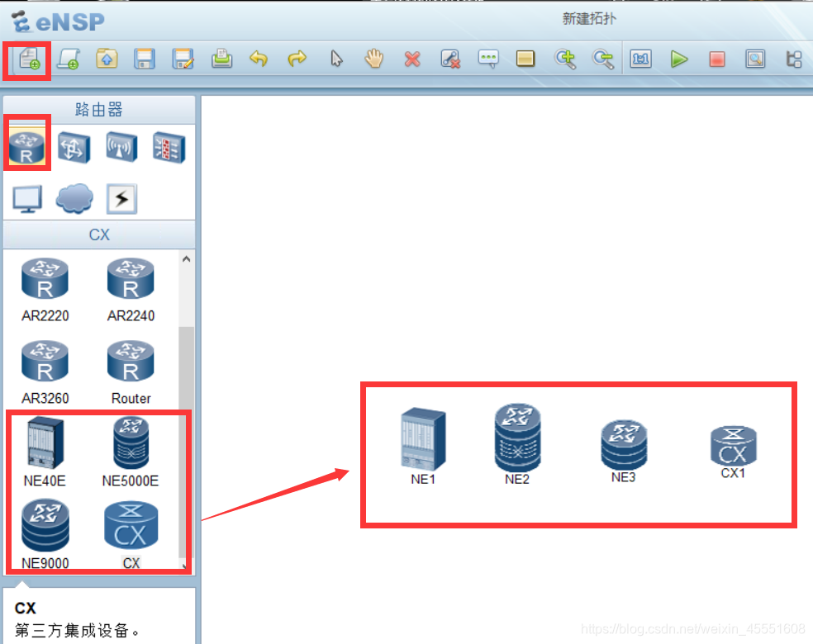Select NE2 device on canvas
The image size is (813, 644).
(517, 444)
